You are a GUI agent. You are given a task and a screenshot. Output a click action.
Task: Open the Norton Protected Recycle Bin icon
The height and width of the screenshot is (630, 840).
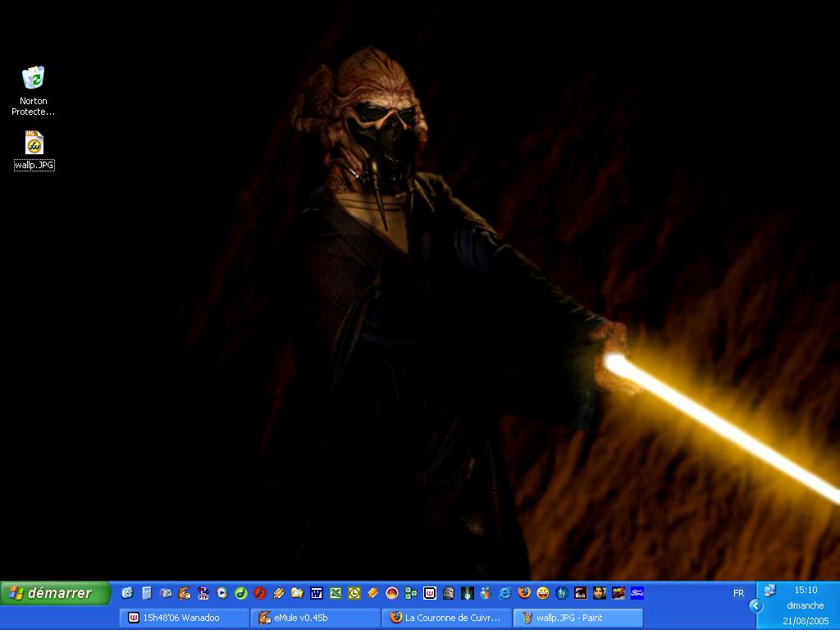click(33, 91)
